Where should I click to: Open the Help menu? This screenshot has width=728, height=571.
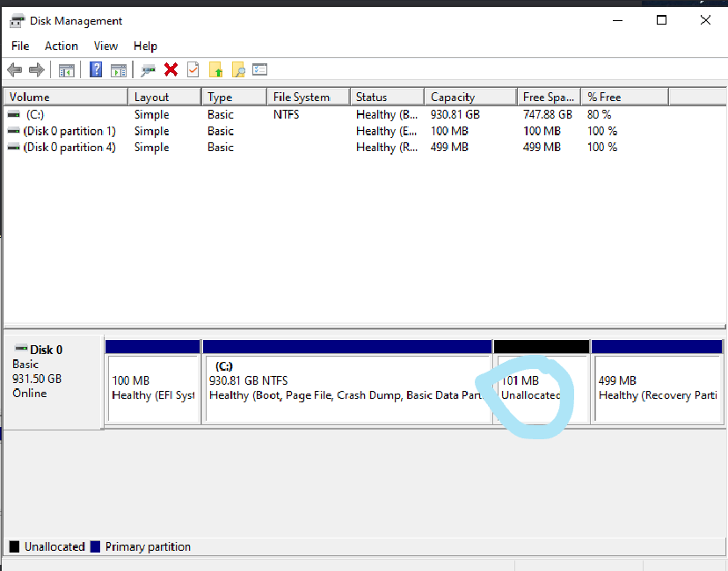pyautogui.click(x=145, y=46)
